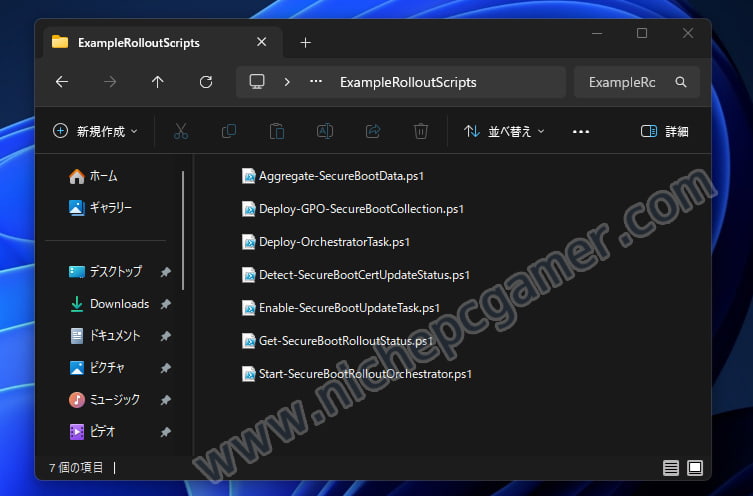The height and width of the screenshot is (496, 753).
Task: Open ミュージック in the sidebar
Action: pyautogui.click(x=105, y=399)
